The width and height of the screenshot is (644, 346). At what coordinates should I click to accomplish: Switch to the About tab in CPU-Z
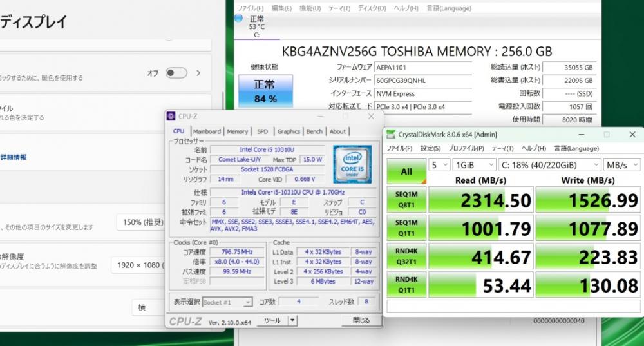337,131
